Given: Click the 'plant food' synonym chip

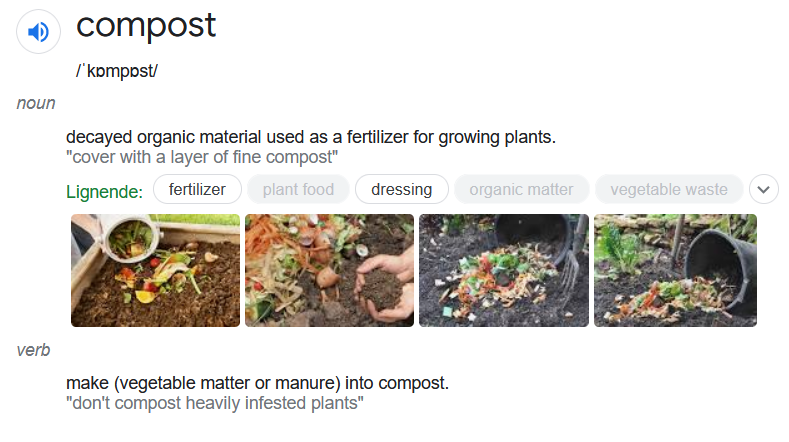Looking at the screenshot, I should tap(298, 189).
